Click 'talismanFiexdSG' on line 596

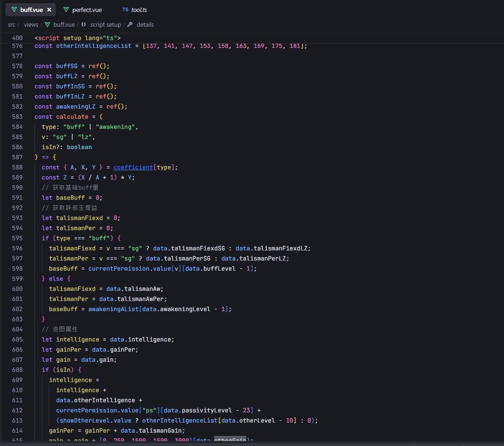coord(197,249)
